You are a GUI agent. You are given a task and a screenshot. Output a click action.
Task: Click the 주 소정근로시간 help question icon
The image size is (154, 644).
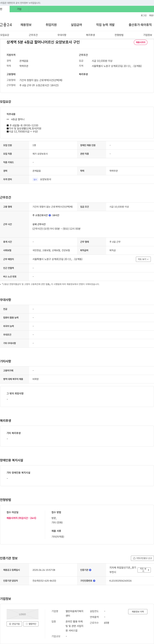[x=50, y=215]
